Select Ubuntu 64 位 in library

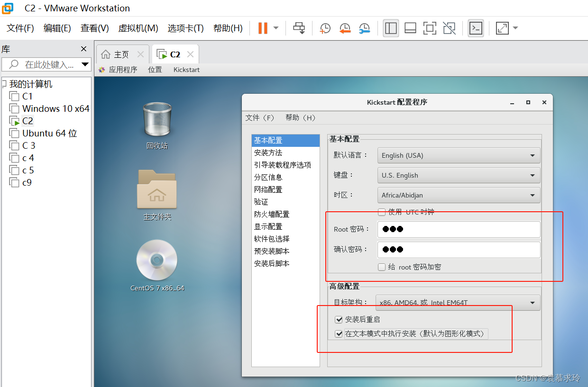(50, 133)
